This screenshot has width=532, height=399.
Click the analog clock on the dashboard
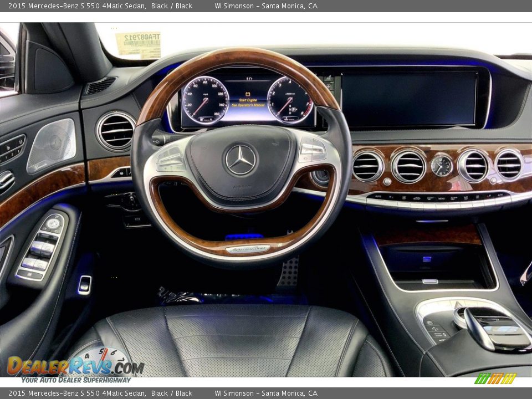[442, 166]
